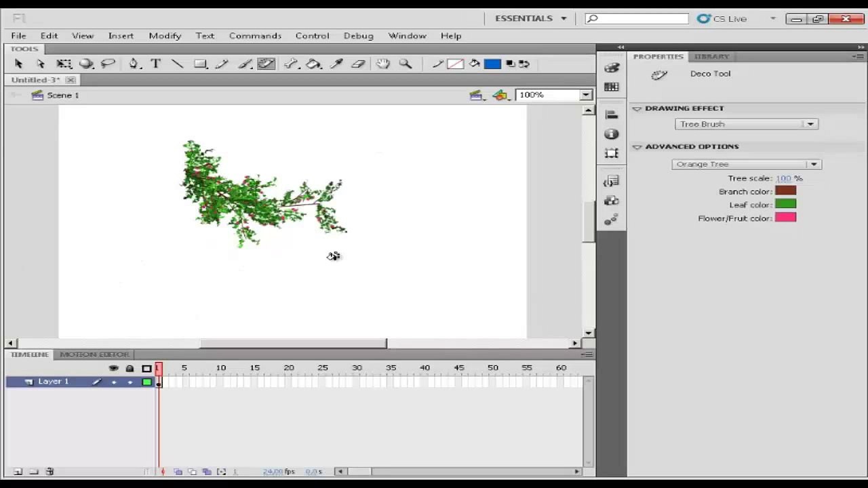868x488 pixels.
Task: Click the Delete layer trash icon
Action: click(x=50, y=472)
